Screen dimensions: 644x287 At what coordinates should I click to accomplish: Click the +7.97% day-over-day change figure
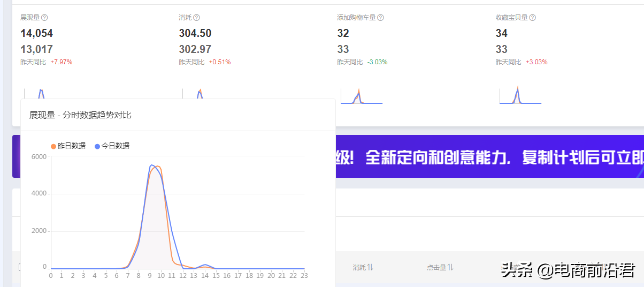[61, 62]
